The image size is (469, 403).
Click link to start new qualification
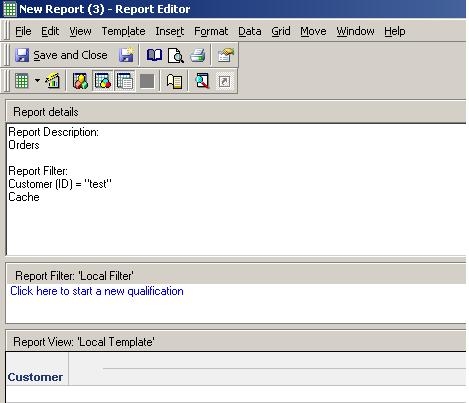97,291
